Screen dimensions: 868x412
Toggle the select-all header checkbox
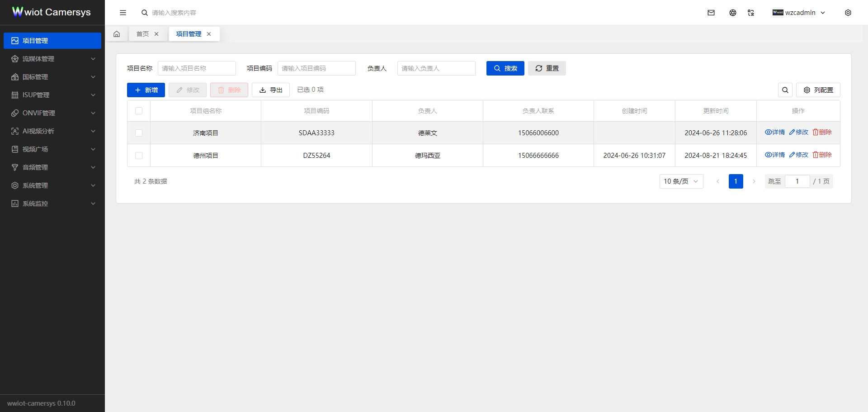click(x=139, y=111)
